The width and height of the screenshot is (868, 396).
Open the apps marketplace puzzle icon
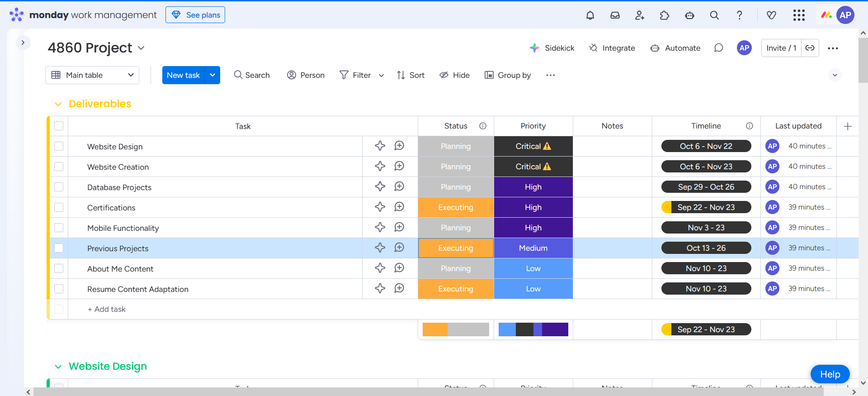665,15
